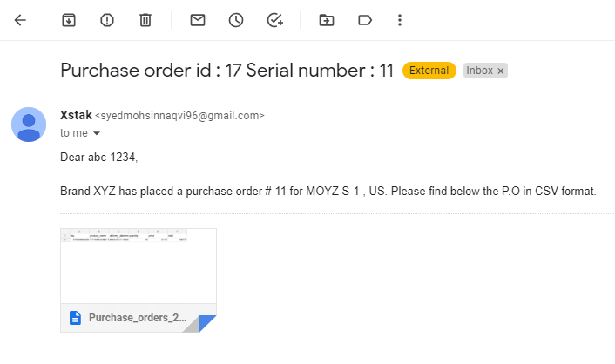This screenshot has width=615, height=364.
Task: Click the External tag
Action: [429, 71]
